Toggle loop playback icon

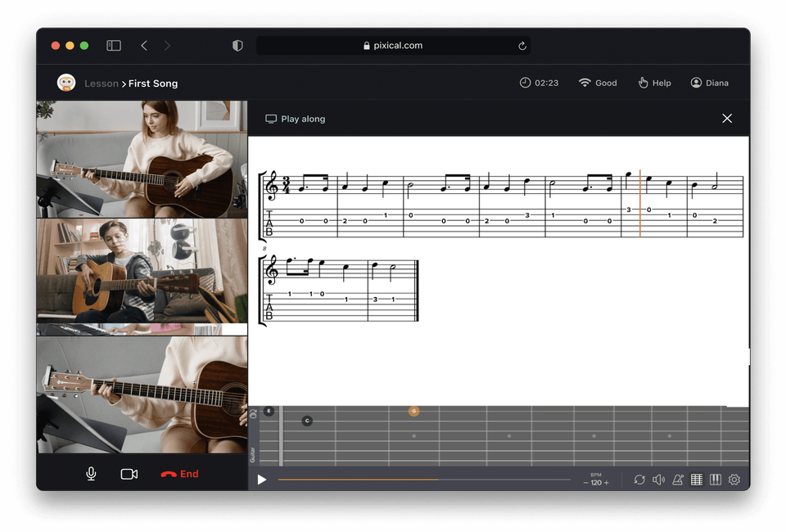(639, 480)
